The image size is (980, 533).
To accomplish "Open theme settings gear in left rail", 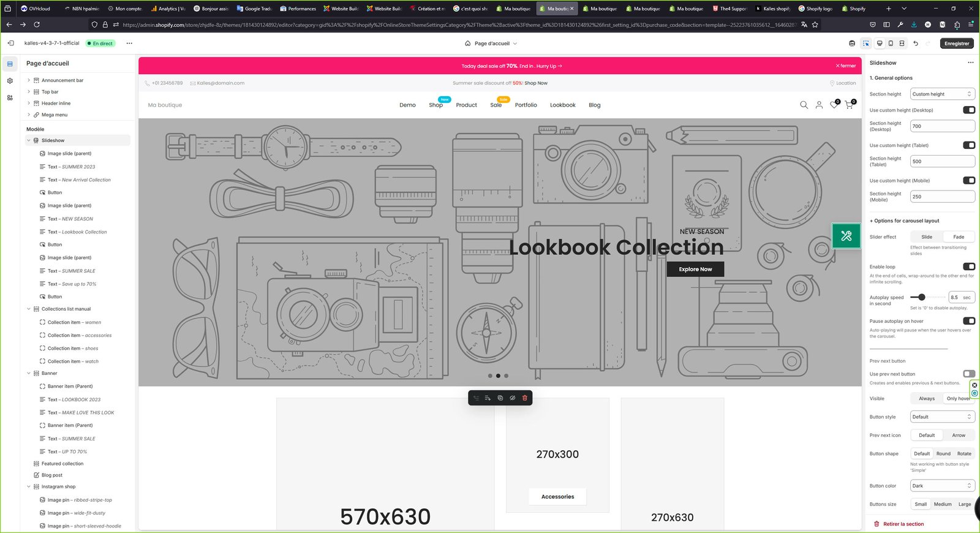I will [x=10, y=81].
